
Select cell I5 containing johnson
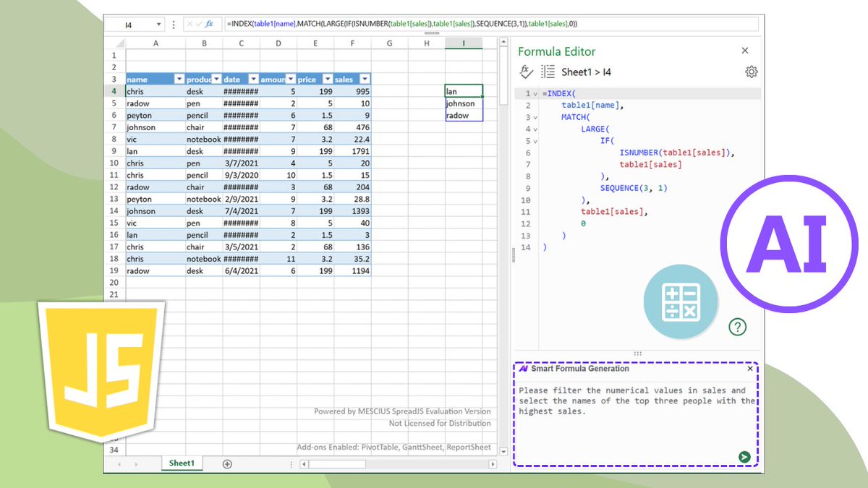coord(464,103)
